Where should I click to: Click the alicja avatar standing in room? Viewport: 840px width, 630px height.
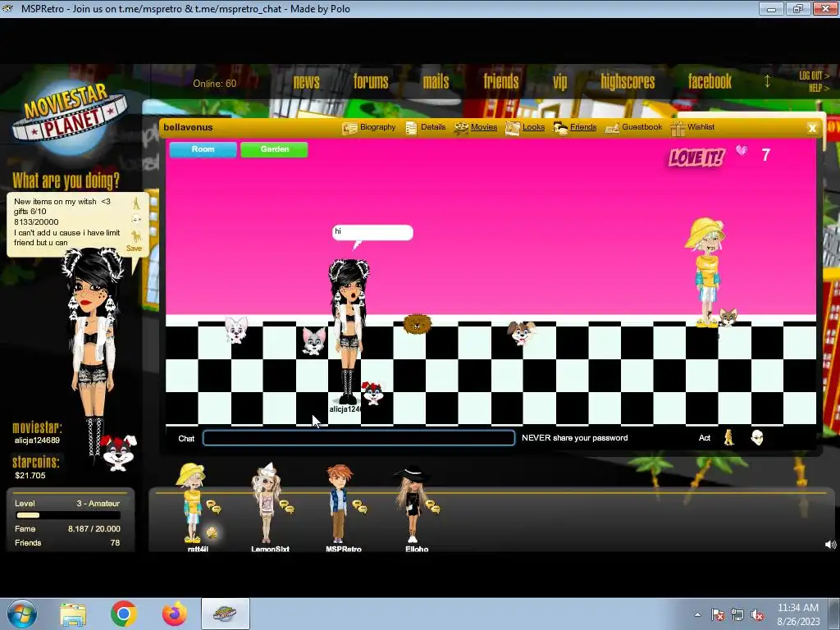349,331
